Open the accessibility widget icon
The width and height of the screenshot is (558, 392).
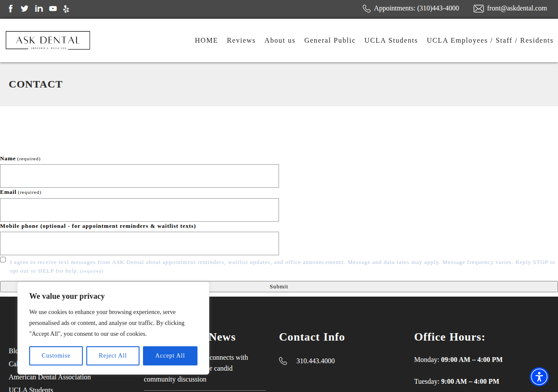point(539,377)
